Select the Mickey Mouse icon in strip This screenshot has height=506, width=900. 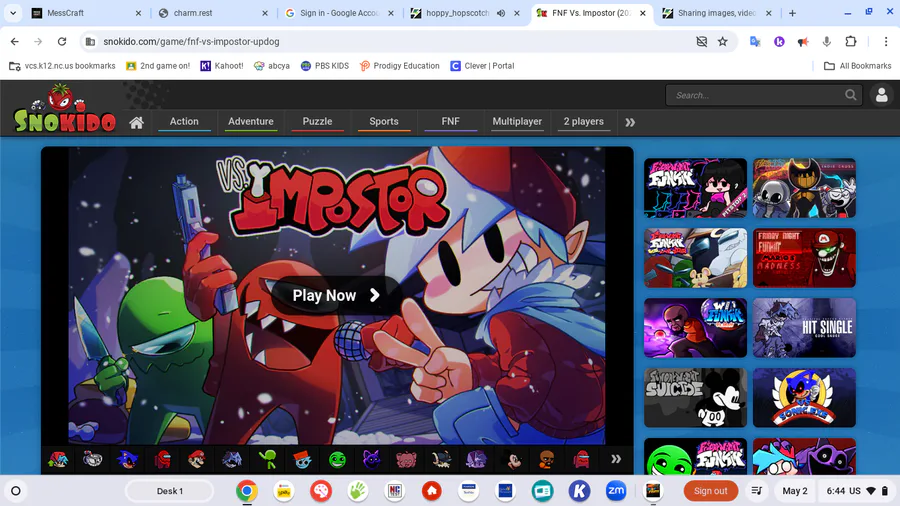pos(511,459)
